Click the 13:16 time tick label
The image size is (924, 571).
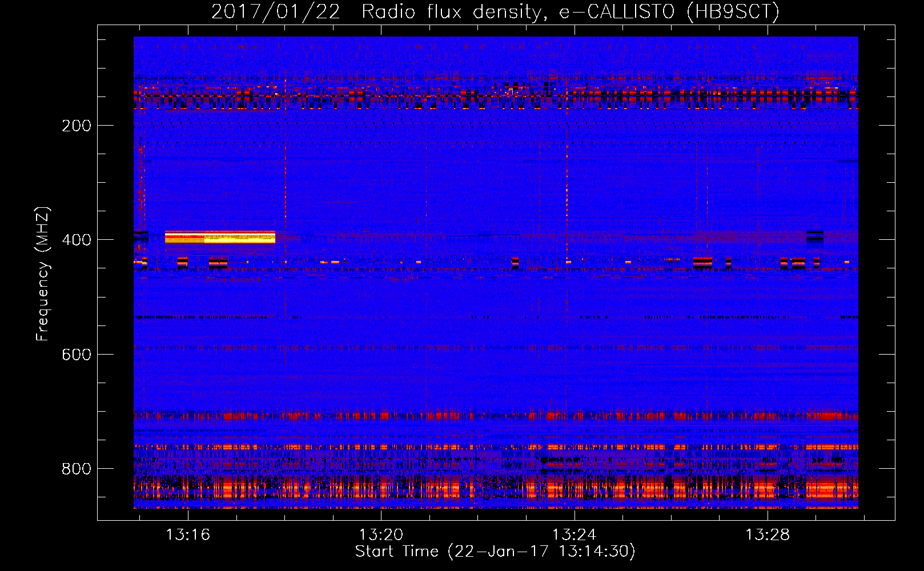tap(188, 534)
